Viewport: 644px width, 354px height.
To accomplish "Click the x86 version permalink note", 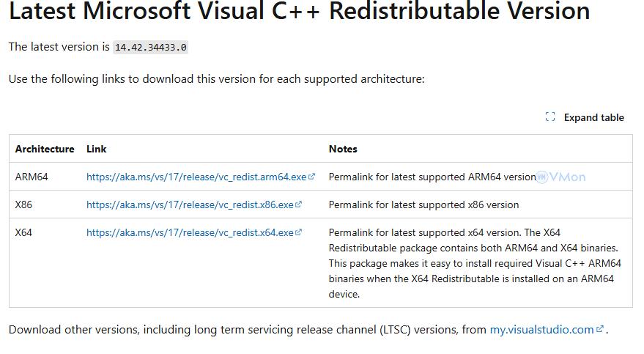I will point(423,204).
